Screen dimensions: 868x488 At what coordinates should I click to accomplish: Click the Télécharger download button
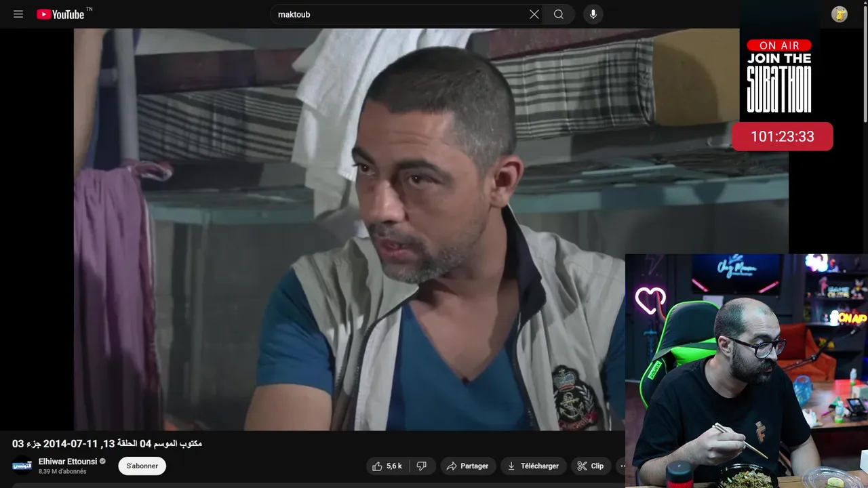click(534, 466)
